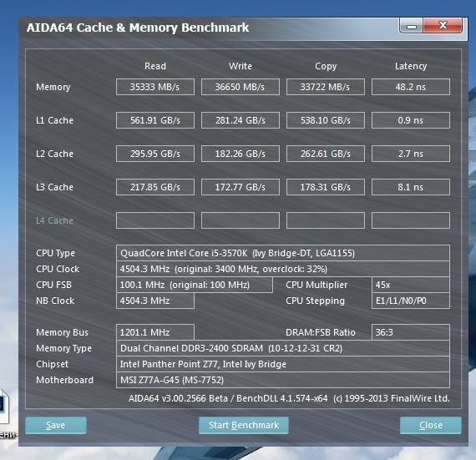Select L1 Cache Write 281.24 GB/s
This screenshot has height=460, width=476.
(241, 120)
